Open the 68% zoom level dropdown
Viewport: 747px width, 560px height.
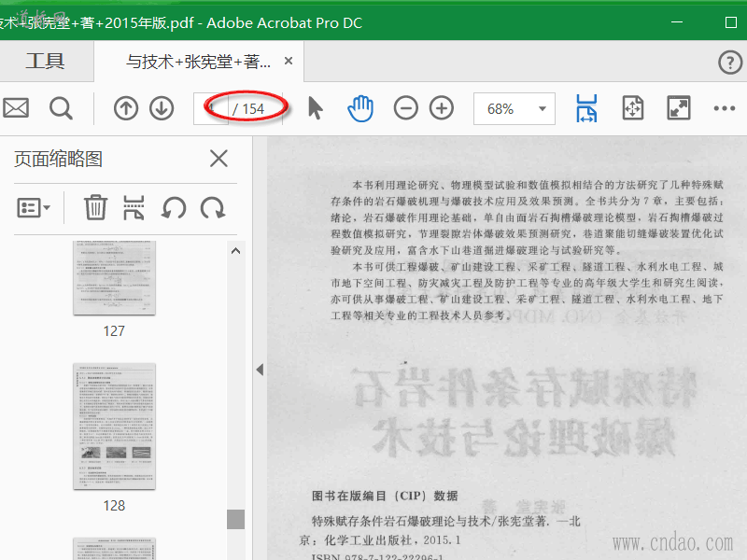tap(514, 109)
